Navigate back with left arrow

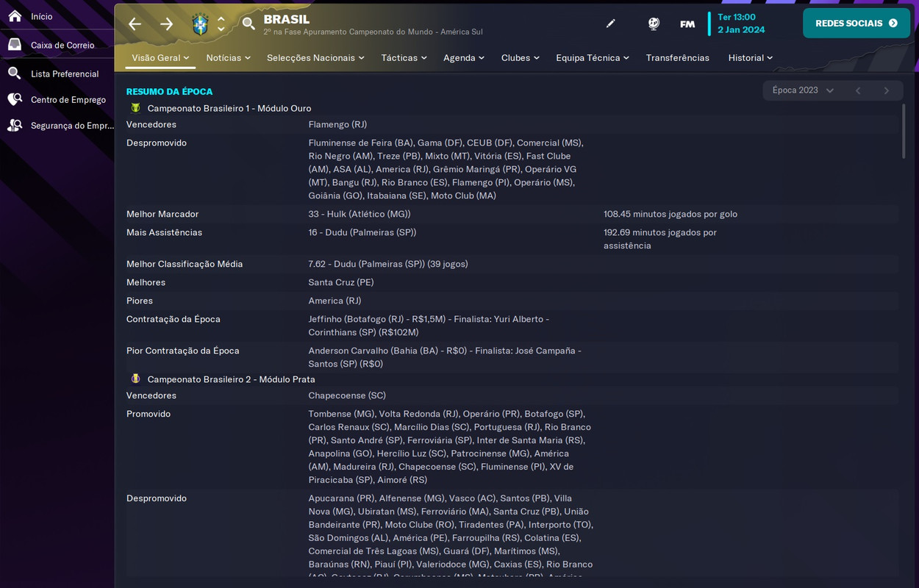[x=135, y=24]
